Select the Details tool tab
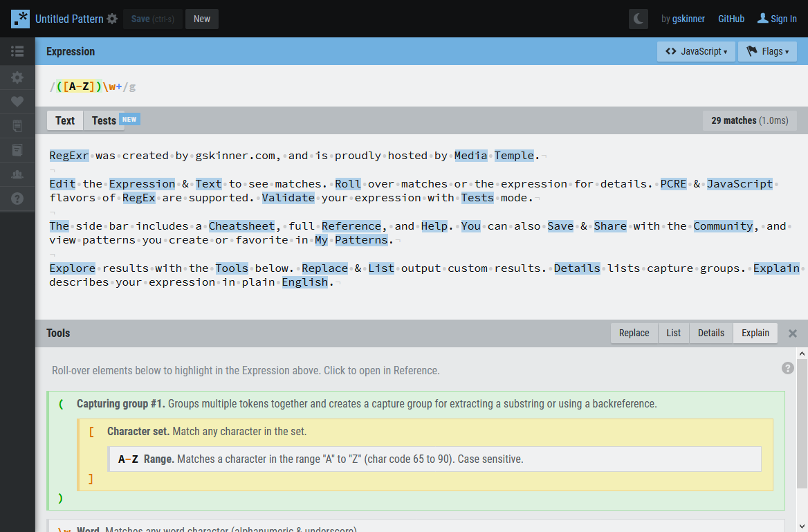This screenshot has height=532, width=808. pos(711,333)
